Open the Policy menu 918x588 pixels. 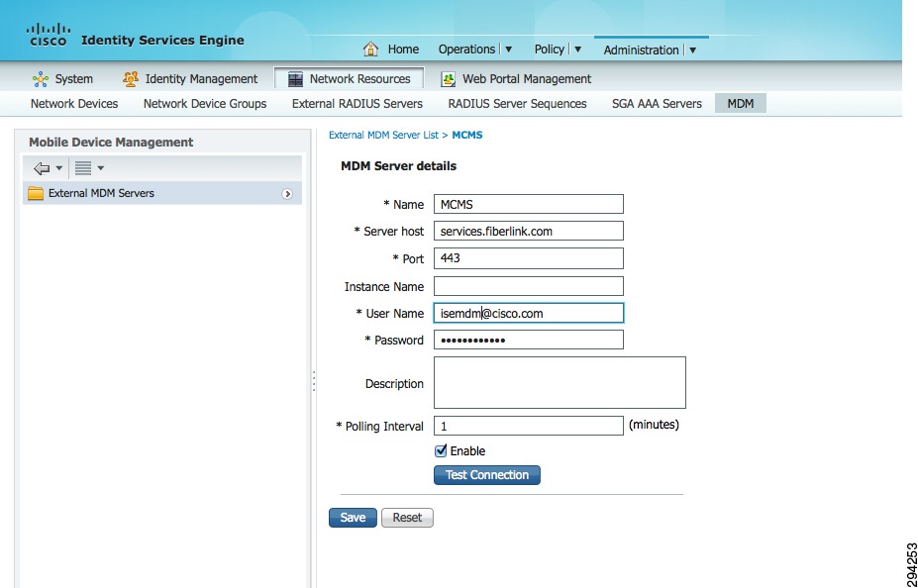click(550, 49)
